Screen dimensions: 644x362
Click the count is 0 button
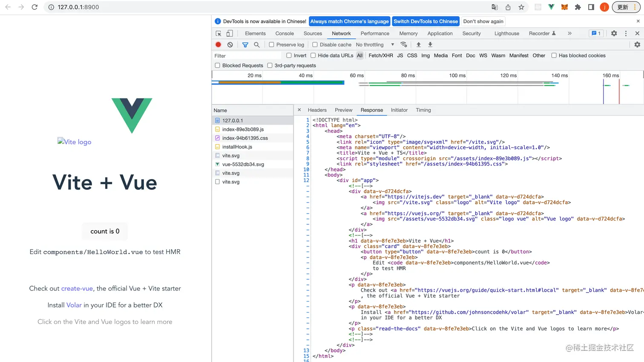(x=105, y=231)
